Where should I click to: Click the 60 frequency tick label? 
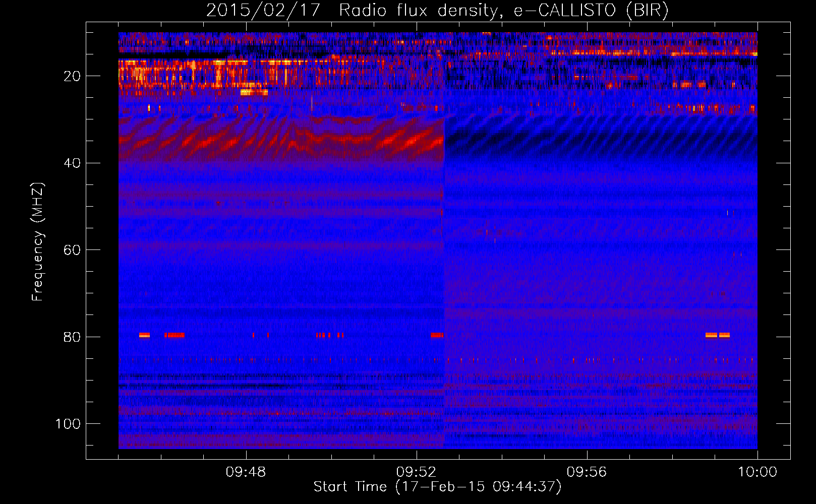72,250
